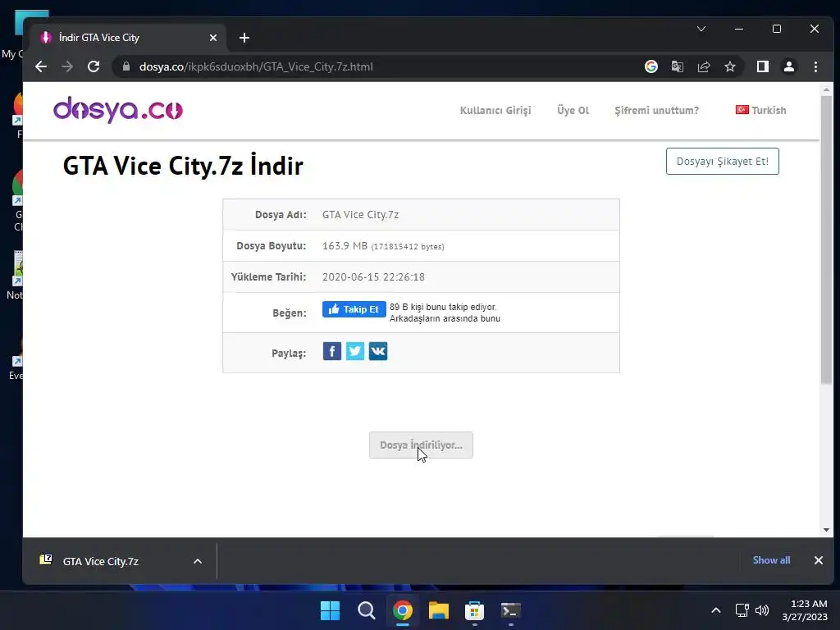Click Dosyayı Şikayet Et! button
The height and width of the screenshot is (630, 840).
[722, 162]
